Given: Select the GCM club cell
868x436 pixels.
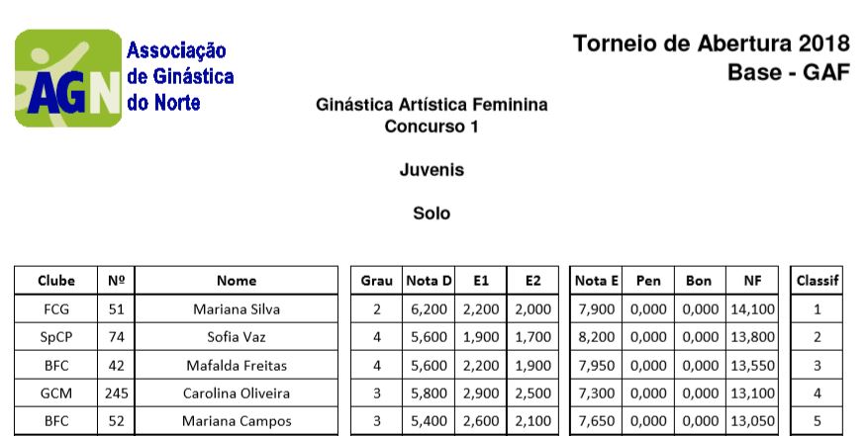Looking at the screenshot, I should click(55, 393).
